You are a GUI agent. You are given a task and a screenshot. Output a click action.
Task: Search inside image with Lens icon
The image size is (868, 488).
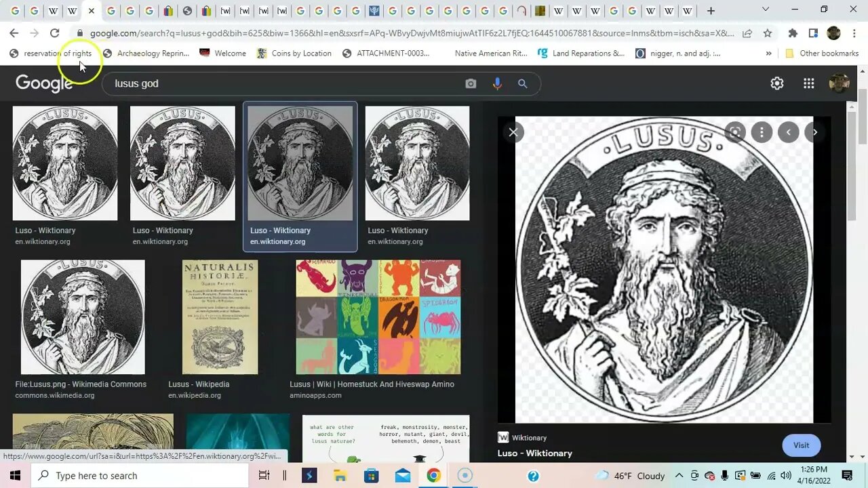pyautogui.click(x=734, y=132)
